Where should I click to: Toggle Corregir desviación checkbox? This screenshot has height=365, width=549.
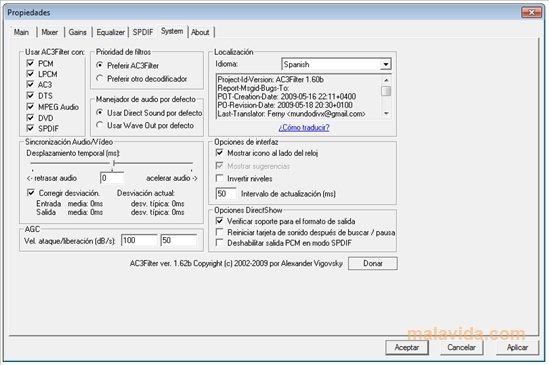pyautogui.click(x=31, y=193)
